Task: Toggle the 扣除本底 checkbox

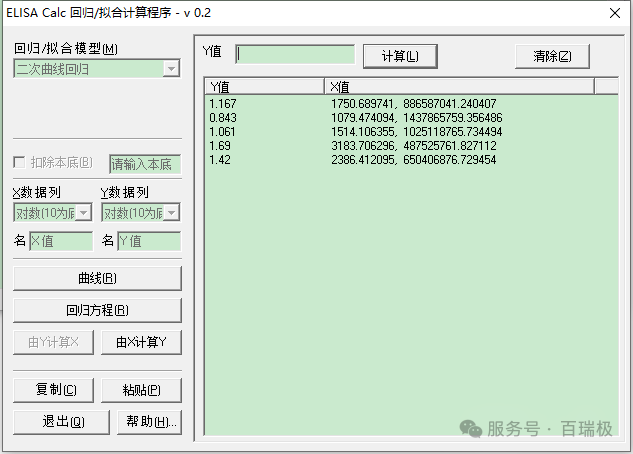Action: 19,162
